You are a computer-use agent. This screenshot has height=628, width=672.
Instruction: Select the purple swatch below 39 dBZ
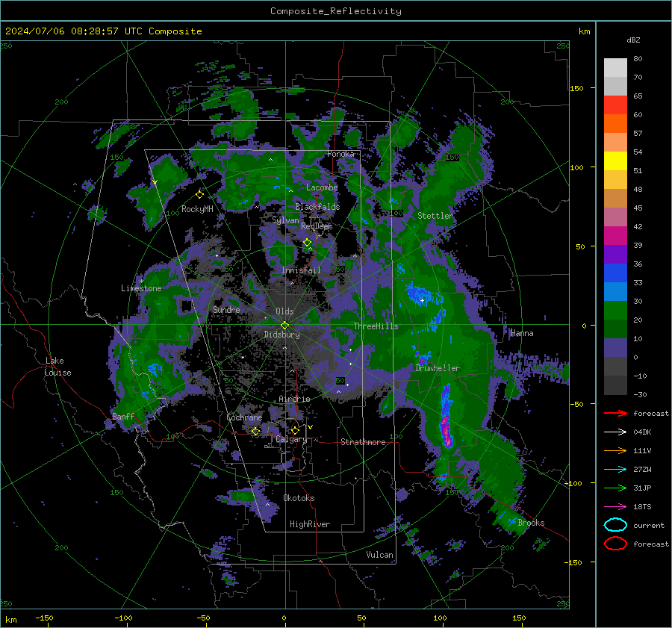pyautogui.click(x=615, y=254)
